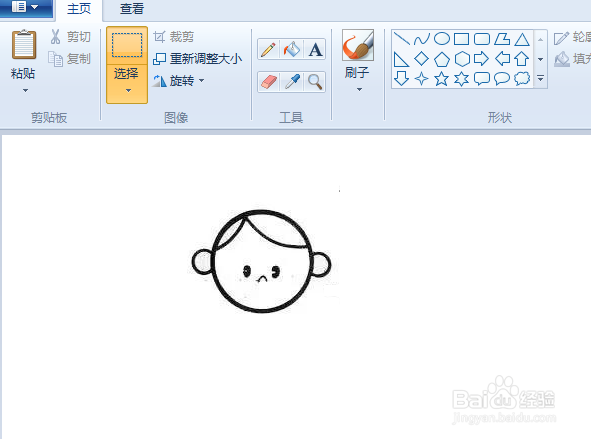Pick the Cloud callout shape
591x439 pixels.
coord(522,79)
